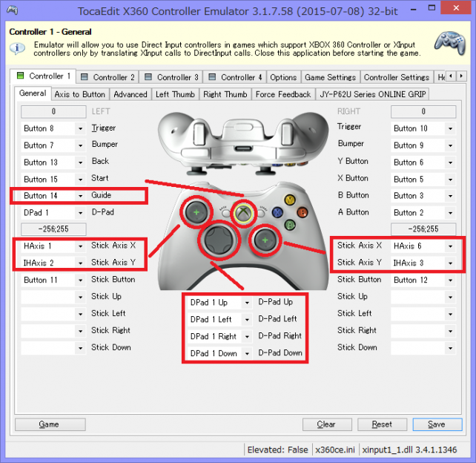This screenshot has height=463, width=476.
Task: Open the Advanced sub-tab
Action: [130, 94]
